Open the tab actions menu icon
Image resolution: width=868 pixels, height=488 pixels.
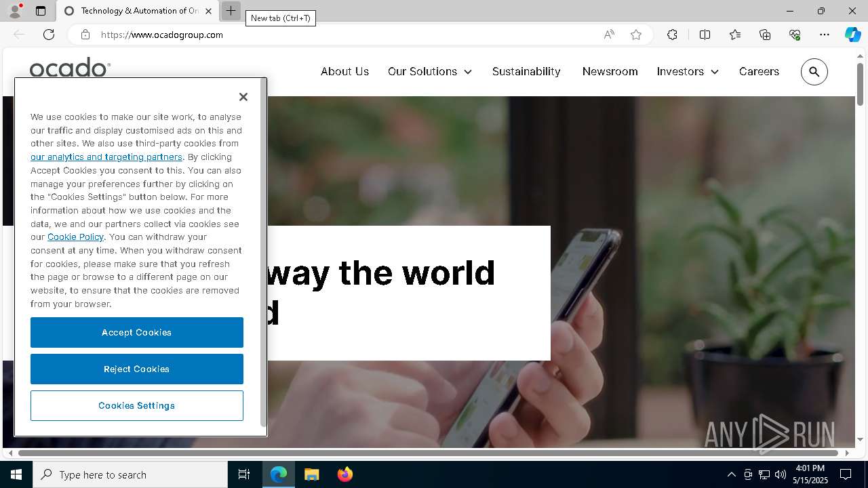click(x=41, y=11)
